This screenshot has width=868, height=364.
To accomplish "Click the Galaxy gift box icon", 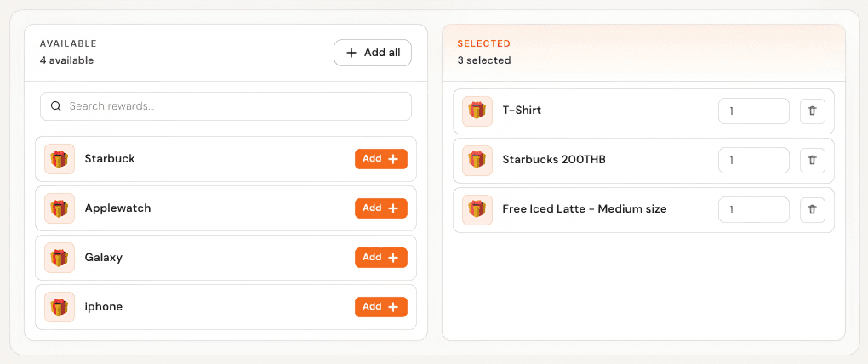I will point(60,258).
